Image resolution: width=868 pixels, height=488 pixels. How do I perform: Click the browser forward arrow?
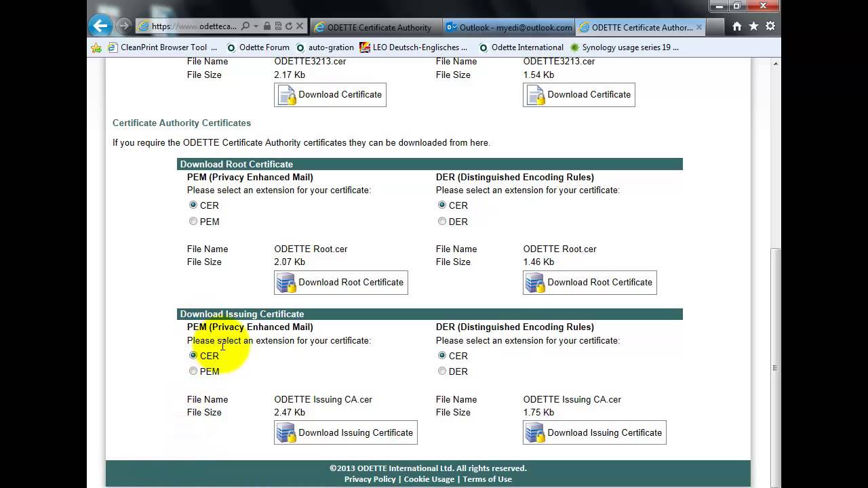[123, 26]
